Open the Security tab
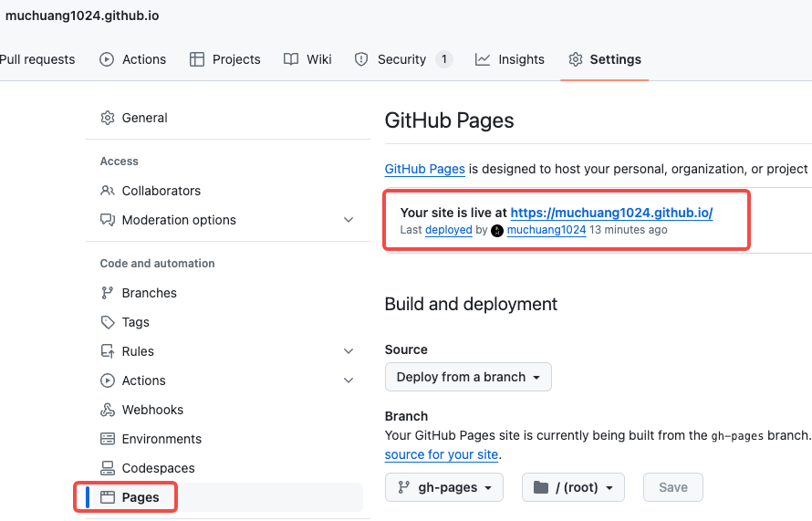This screenshot has width=812, height=521. pyautogui.click(x=403, y=59)
